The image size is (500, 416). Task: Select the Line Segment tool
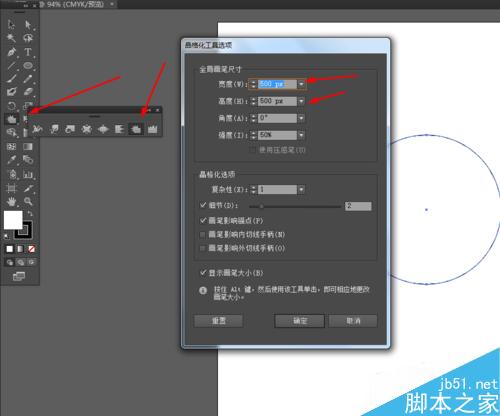(11, 65)
